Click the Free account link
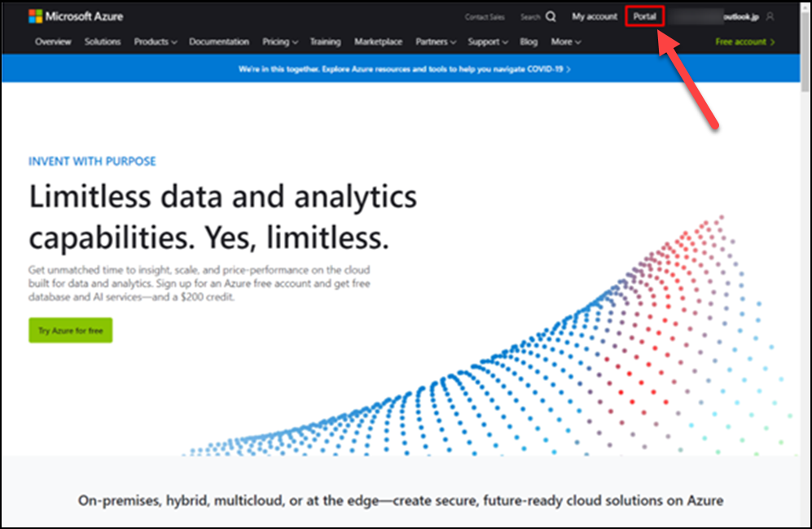This screenshot has width=812, height=529. tap(745, 42)
